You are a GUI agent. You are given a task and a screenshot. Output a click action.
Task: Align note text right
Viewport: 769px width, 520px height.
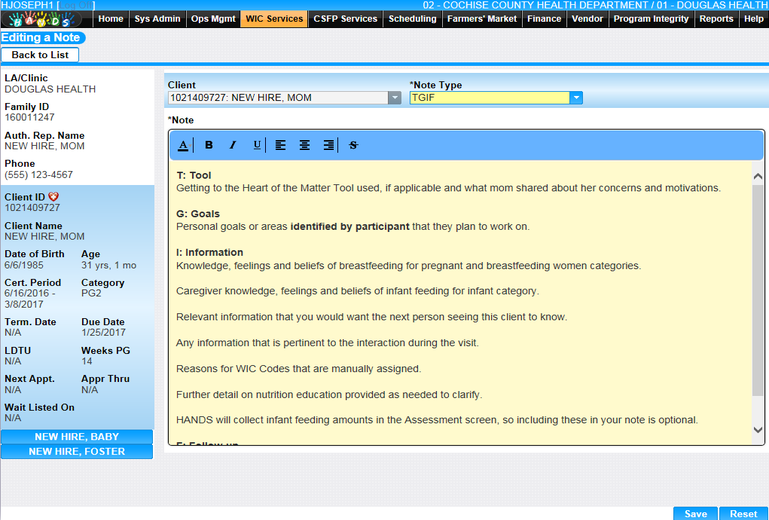pyautogui.click(x=329, y=145)
